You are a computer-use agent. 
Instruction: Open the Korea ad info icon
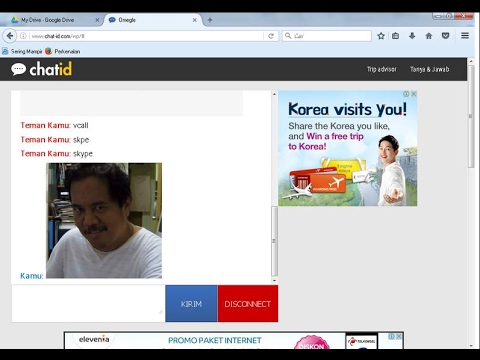coord(406,94)
